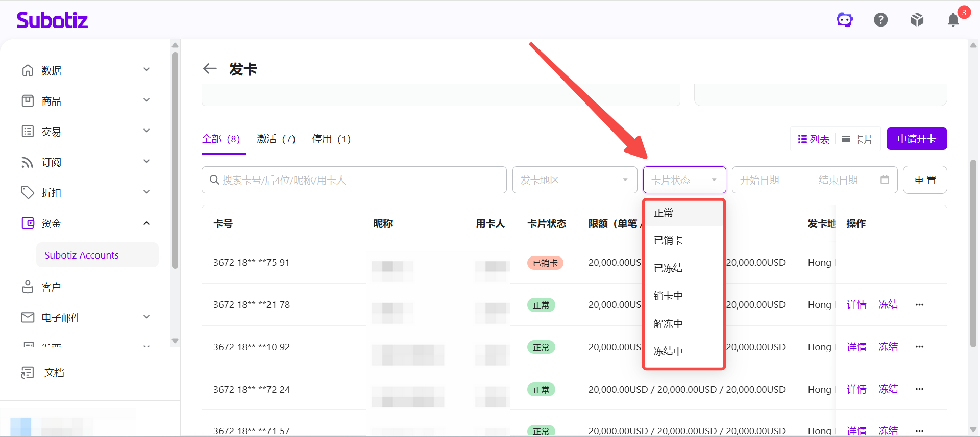Click the 重置 reset button
The height and width of the screenshot is (437, 980).
pyautogui.click(x=925, y=179)
